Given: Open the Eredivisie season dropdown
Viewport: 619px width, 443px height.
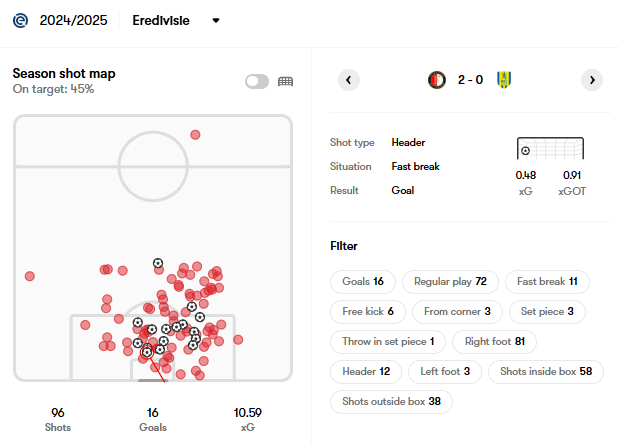Looking at the screenshot, I should point(216,20).
